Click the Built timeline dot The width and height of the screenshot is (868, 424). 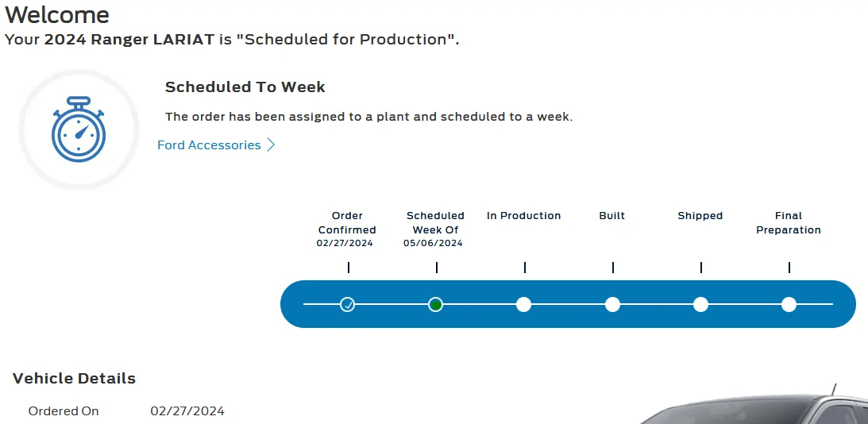612,304
